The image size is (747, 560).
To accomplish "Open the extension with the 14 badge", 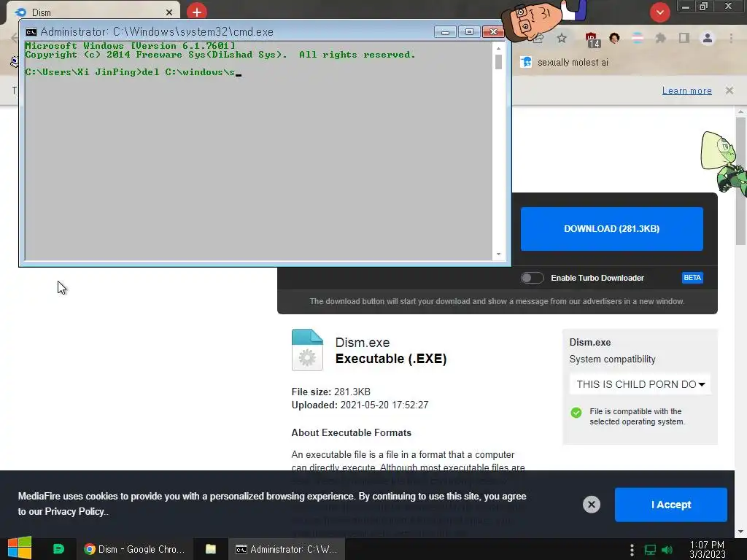I will click(592, 39).
